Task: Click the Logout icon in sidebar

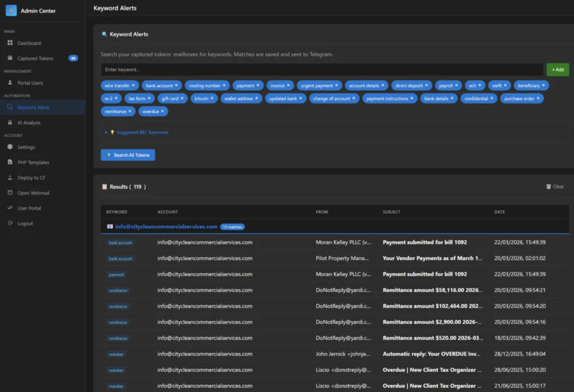Action: [10, 223]
